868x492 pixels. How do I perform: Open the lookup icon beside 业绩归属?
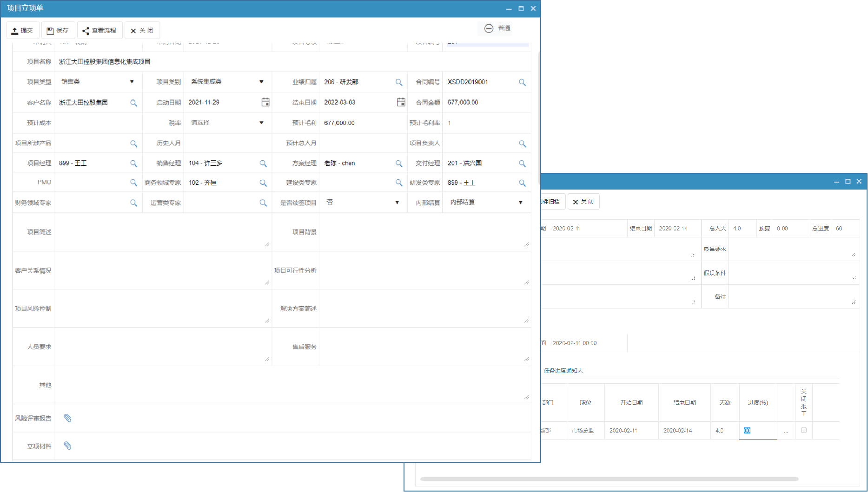[399, 82]
